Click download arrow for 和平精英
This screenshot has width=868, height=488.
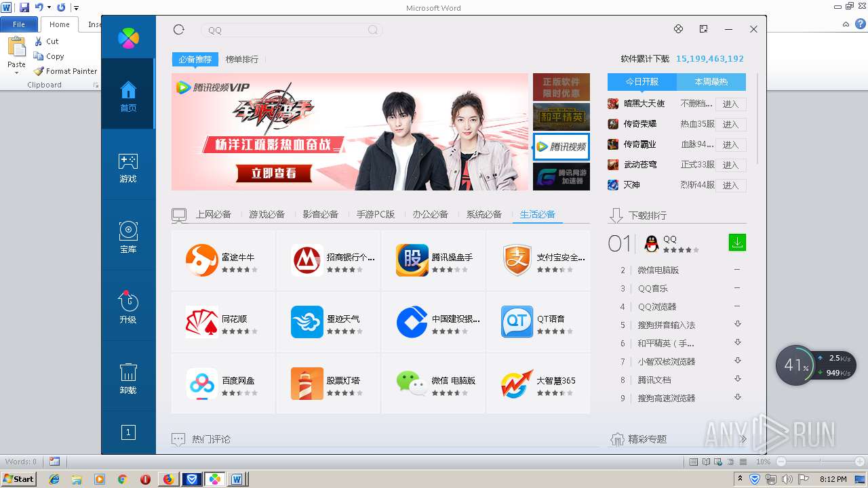coord(737,343)
